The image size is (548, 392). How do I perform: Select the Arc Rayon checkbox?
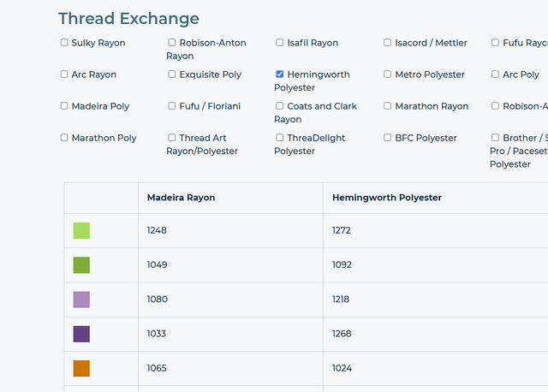pos(64,74)
